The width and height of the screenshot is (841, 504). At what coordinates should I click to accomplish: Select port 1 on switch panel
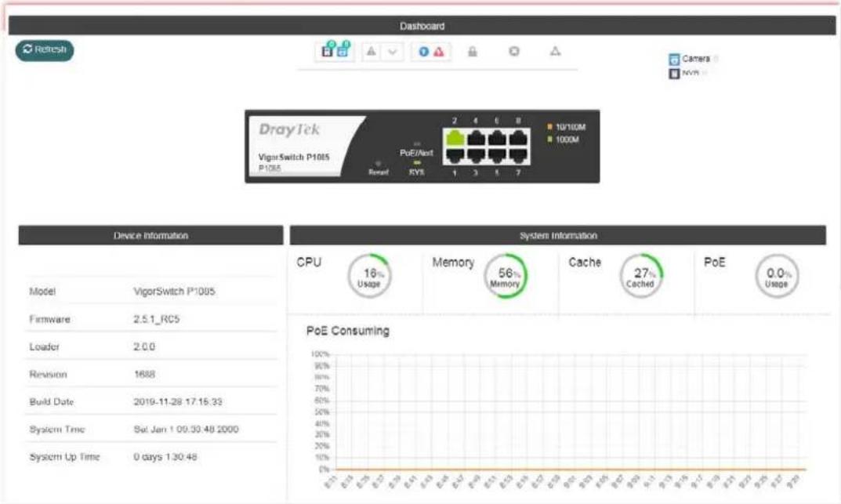[x=455, y=155]
